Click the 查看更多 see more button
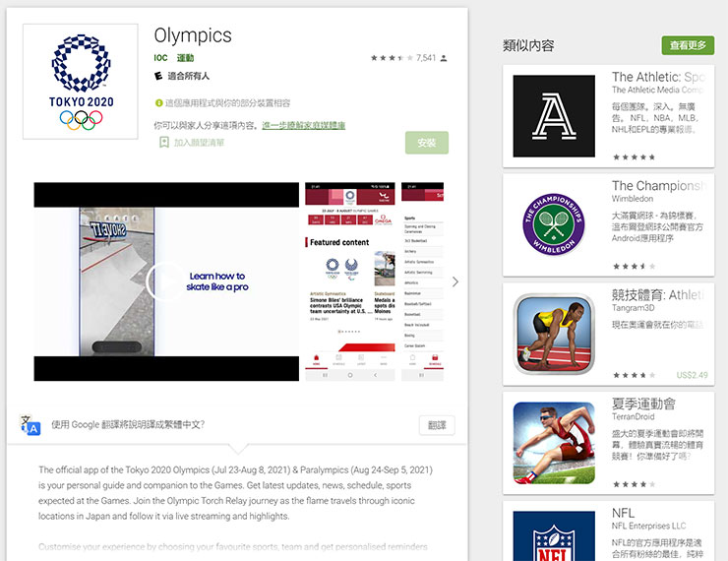 [x=688, y=45]
